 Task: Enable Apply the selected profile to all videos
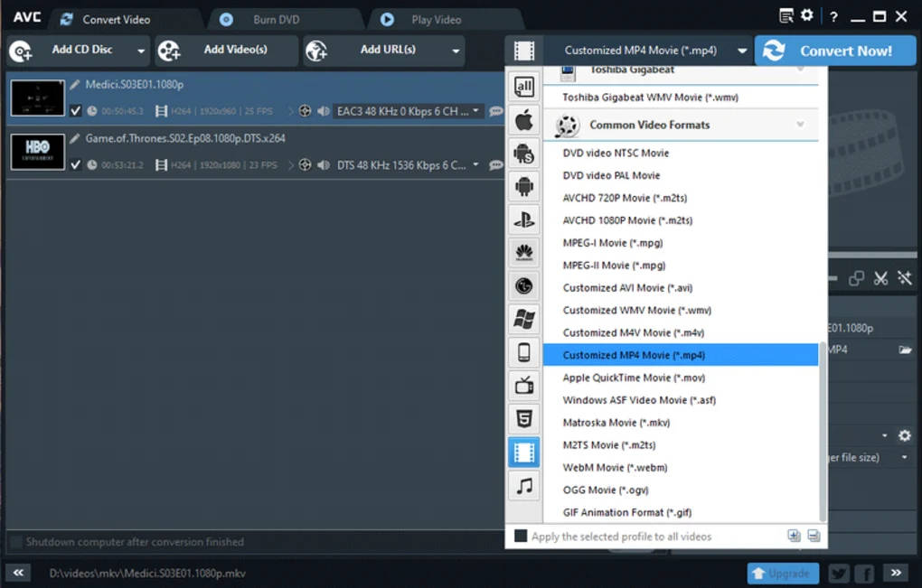521,536
